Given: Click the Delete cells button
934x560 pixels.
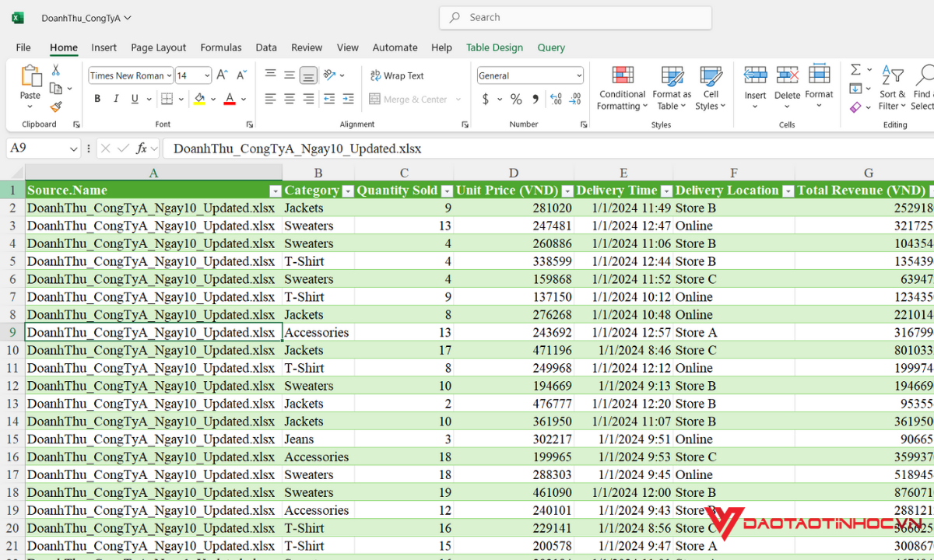Looking at the screenshot, I should (x=787, y=88).
